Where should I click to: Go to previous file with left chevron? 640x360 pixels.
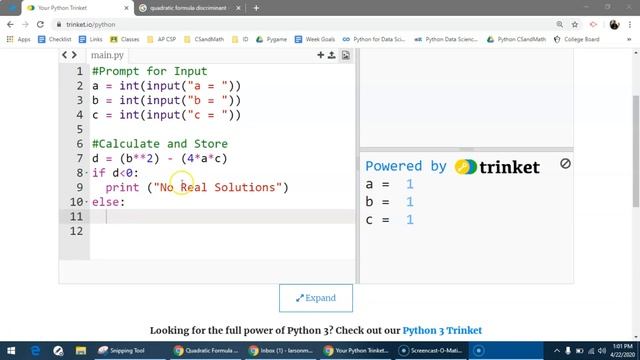[64, 55]
